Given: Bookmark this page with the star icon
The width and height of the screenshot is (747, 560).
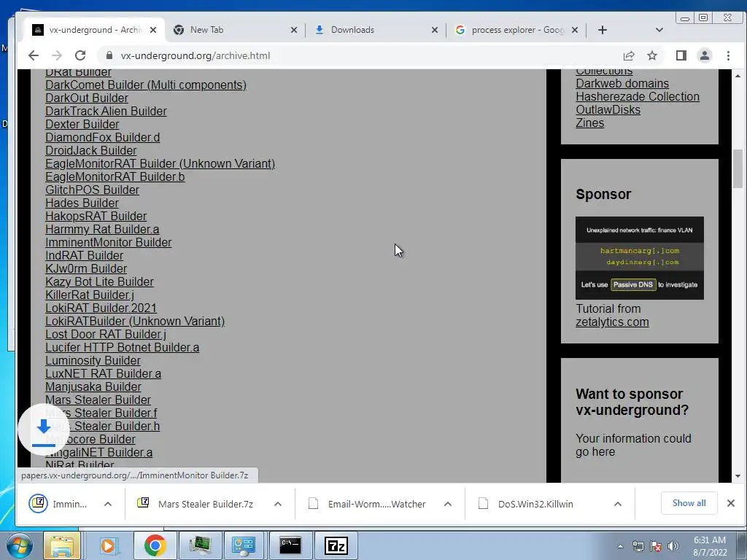Looking at the screenshot, I should (x=652, y=55).
